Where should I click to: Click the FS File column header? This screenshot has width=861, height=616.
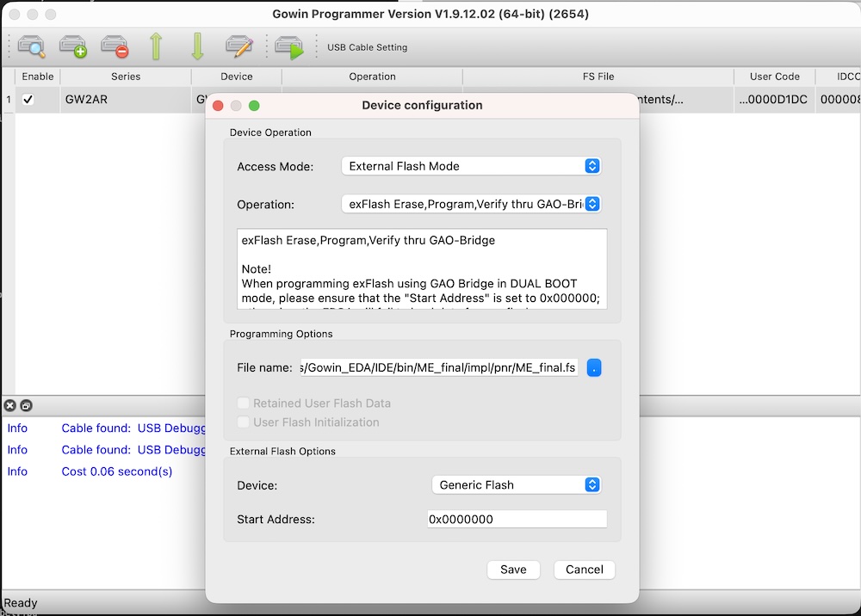598,77
